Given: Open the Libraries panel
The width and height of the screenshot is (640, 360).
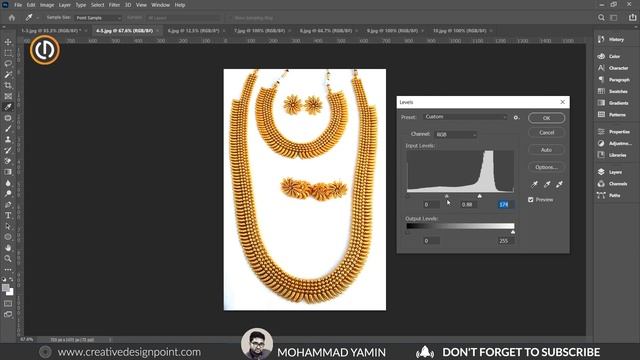Looking at the screenshot, I should (x=612, y=155).
